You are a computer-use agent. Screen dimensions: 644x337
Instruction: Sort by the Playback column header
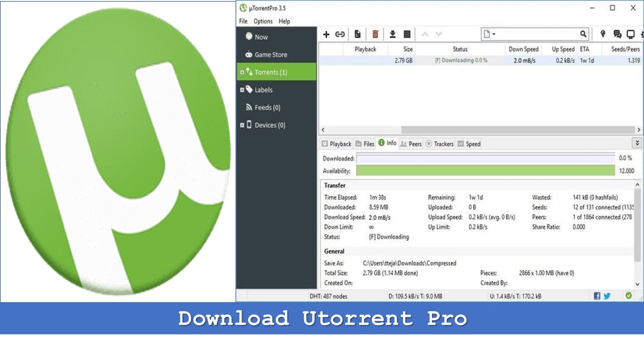(365, 49)
